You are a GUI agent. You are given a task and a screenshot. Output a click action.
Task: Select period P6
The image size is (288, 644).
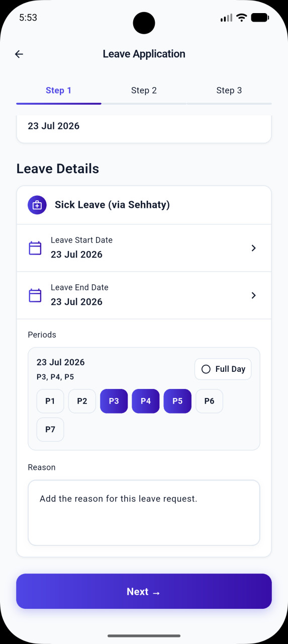pyautogui.click(x=209, y=401)
